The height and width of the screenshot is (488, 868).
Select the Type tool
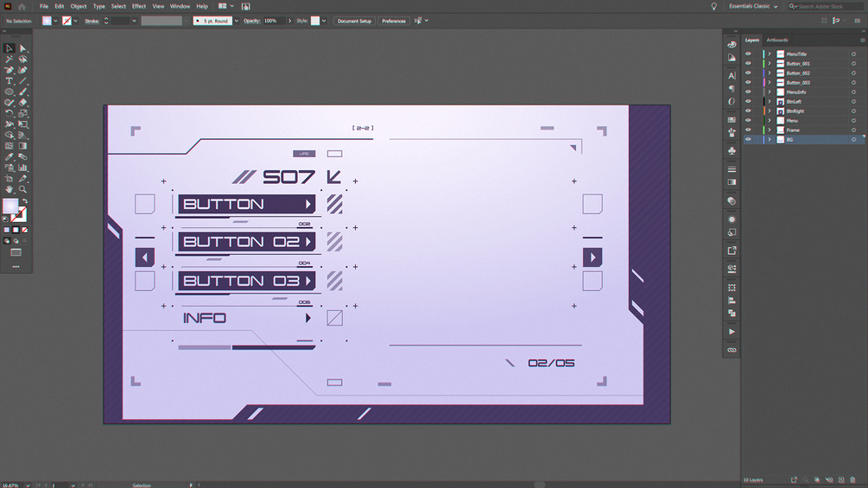click(x=9, y=81)
